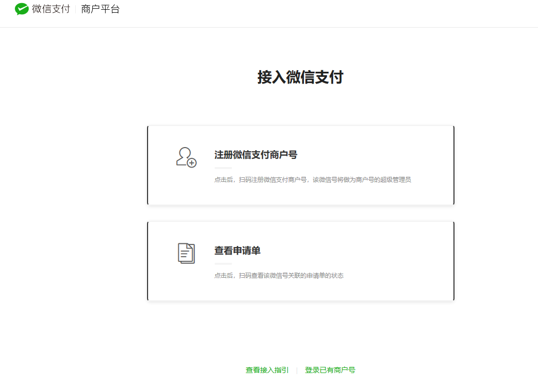Click the 微信支付 brand text in header
Image resolution: width=538 pixels, height=392 pixels.
tap(51, 9)
